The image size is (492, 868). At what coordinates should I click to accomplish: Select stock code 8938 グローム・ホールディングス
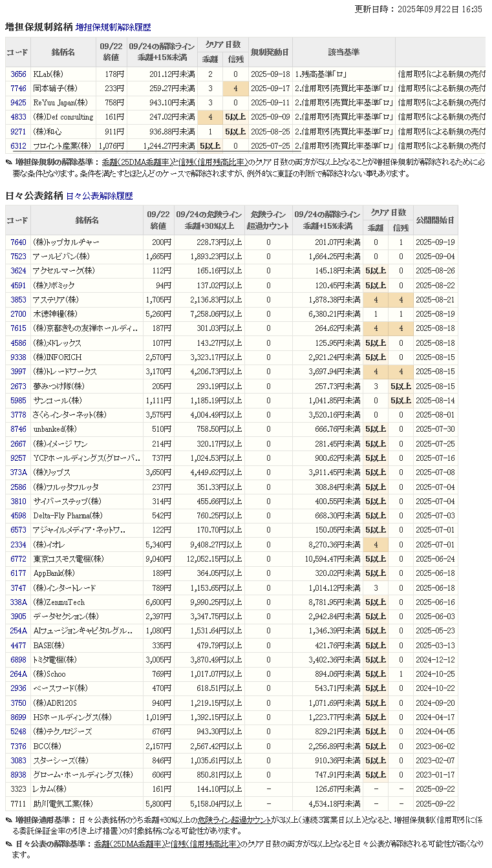coord(18,774)
